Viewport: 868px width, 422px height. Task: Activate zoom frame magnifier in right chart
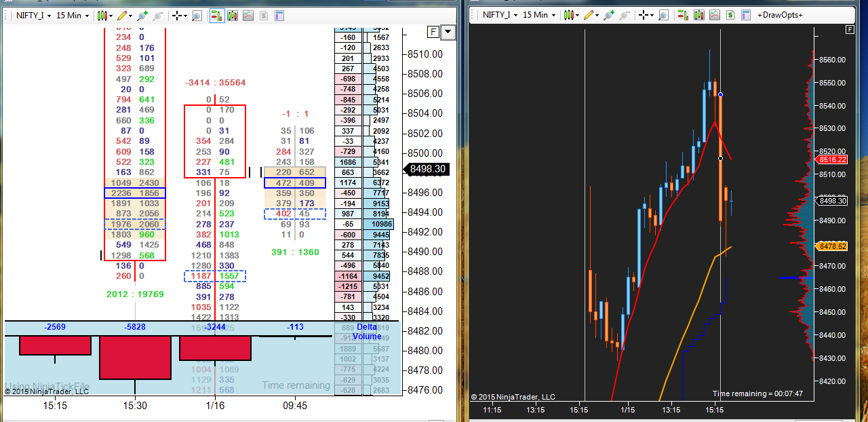pyautogui.click(x=663, y=15)
